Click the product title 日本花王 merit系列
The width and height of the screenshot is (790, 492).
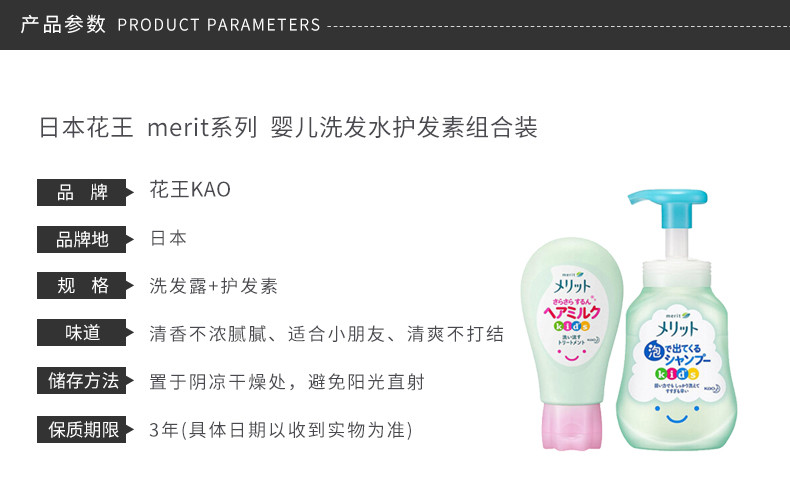(149, 127)
